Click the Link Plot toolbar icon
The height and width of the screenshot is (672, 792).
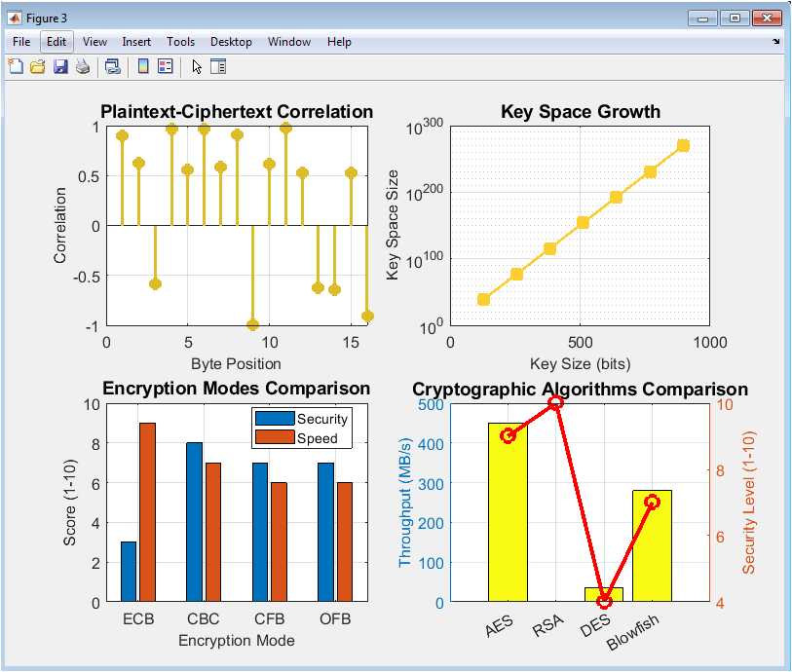click(x=113, y=66)
